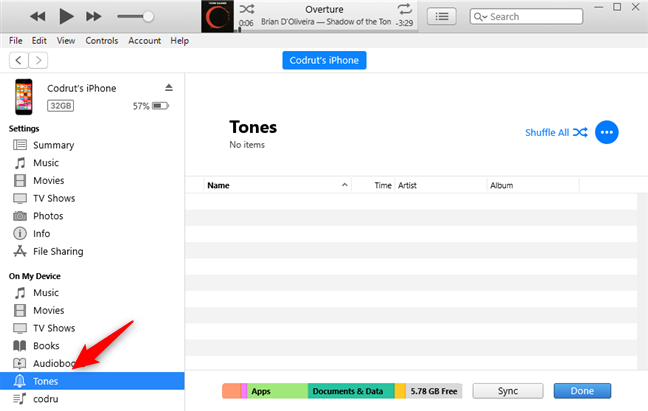Open the Overture album artwork thumbnail
The width and height of the screenshot is (648, 411).
tap(217, 17)
